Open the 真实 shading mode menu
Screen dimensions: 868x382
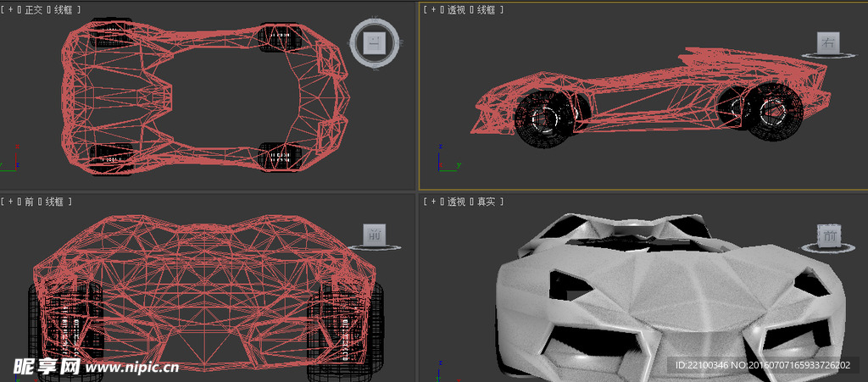click(487, 202)
